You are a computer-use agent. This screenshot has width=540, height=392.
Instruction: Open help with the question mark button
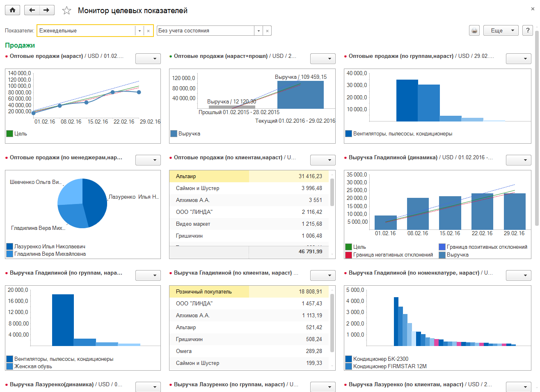point(528,30)
